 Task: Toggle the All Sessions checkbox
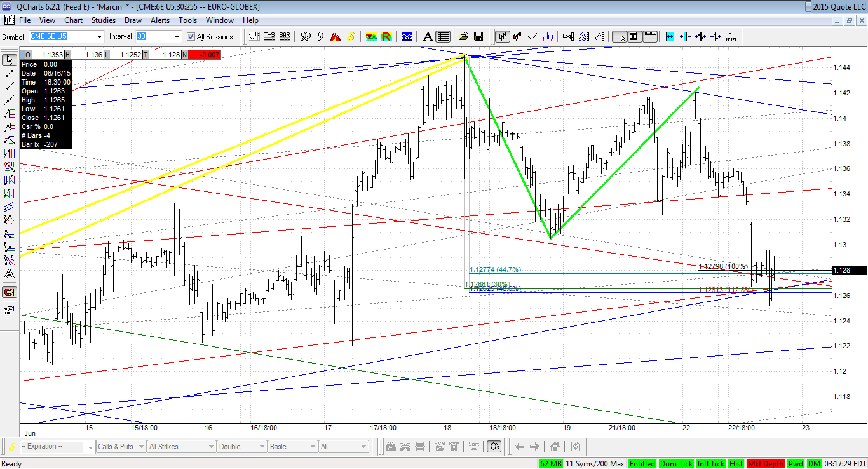coord(191,37)
